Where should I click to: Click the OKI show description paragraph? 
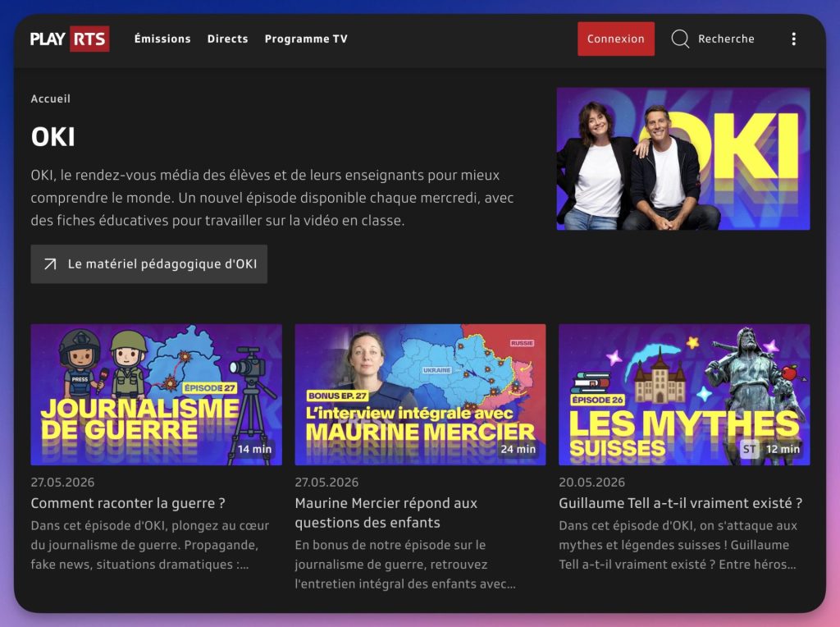[x=272, y=198]
